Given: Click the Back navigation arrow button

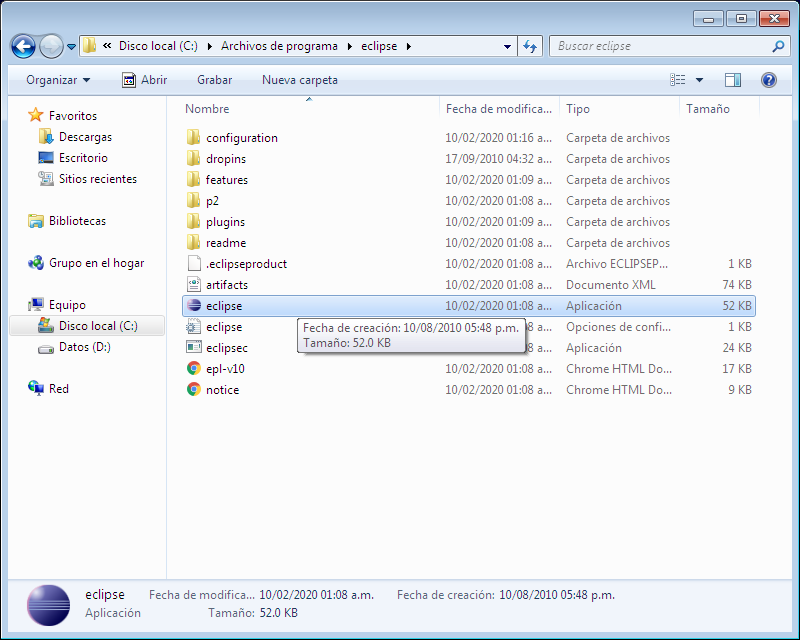Looking at the screenshot, I should click(24, 46).
